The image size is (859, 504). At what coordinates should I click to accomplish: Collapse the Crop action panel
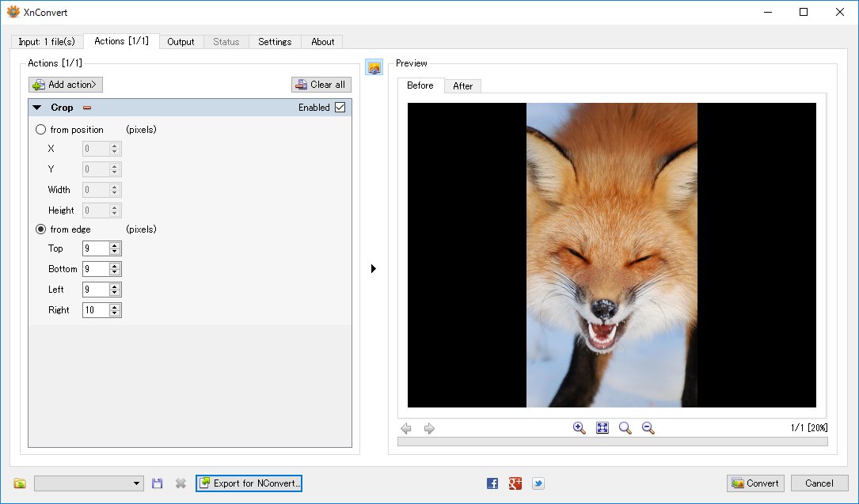coord(36,108)
